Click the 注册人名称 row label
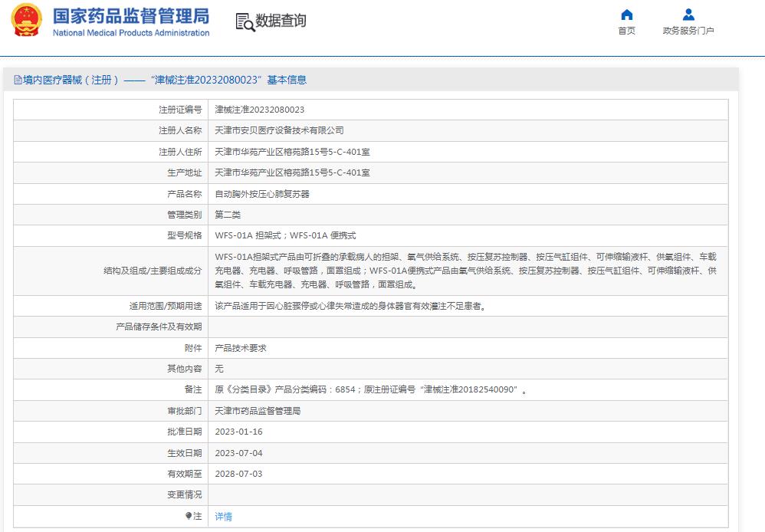 [x=180, y=131]
